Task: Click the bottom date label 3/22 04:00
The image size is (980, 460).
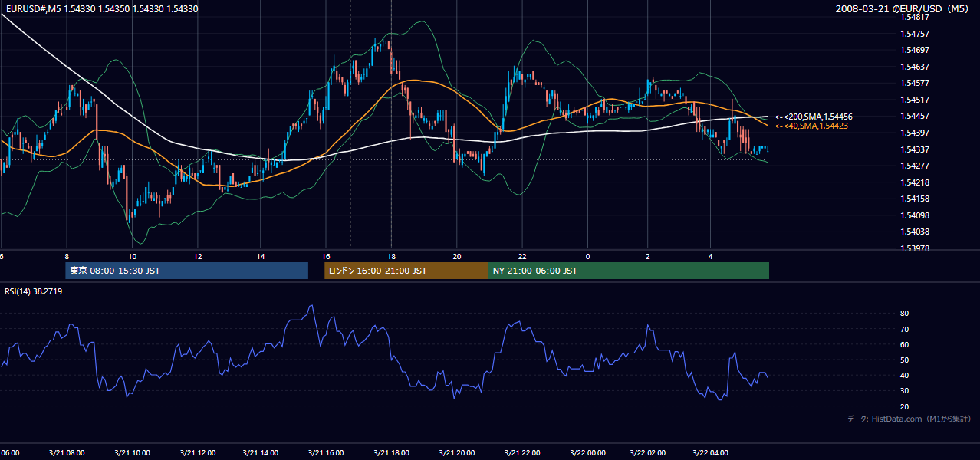Action: (x=710, y=453)
